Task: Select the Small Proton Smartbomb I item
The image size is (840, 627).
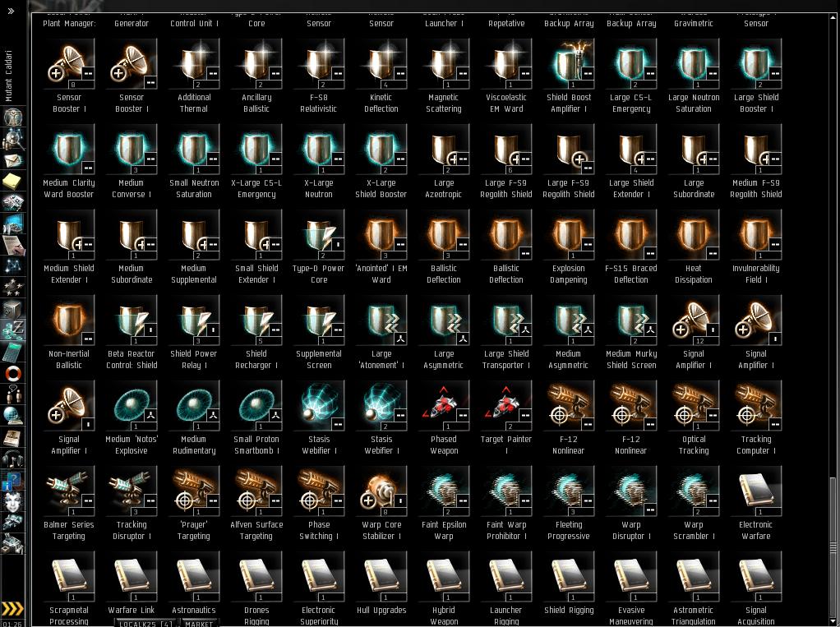Action: pyautogui.click(x=256, y=405)
